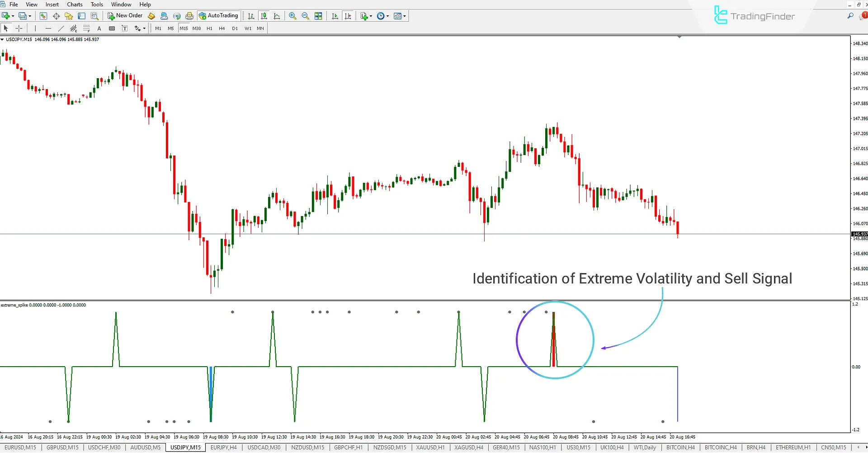Screen dimensions: 868x453
Task: Switch to the EURJPY,H4 chart tab
Action: tap(223, 448)
